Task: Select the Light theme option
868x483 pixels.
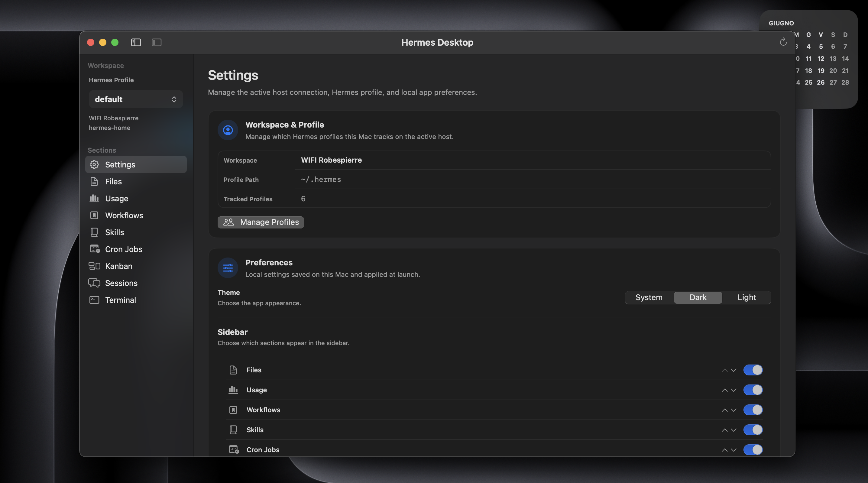Action: [x=747, y=297]
